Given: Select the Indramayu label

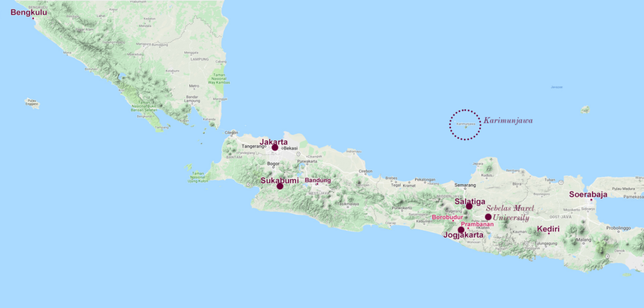Looking at the screenshot, I should (353, 151).
